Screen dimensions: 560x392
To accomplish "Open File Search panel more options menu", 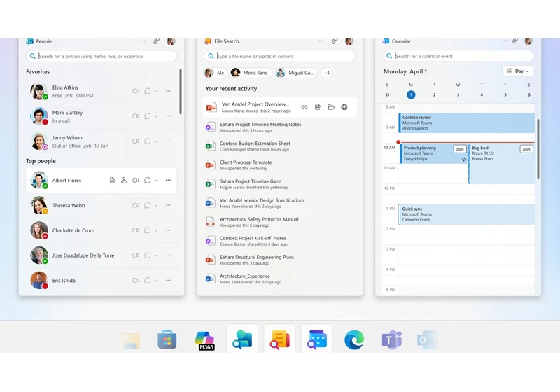I will [321, 41].
